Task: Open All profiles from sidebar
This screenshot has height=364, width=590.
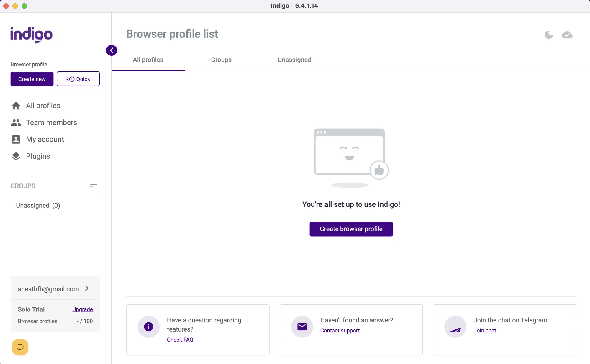Action: [x=43, y=106]
